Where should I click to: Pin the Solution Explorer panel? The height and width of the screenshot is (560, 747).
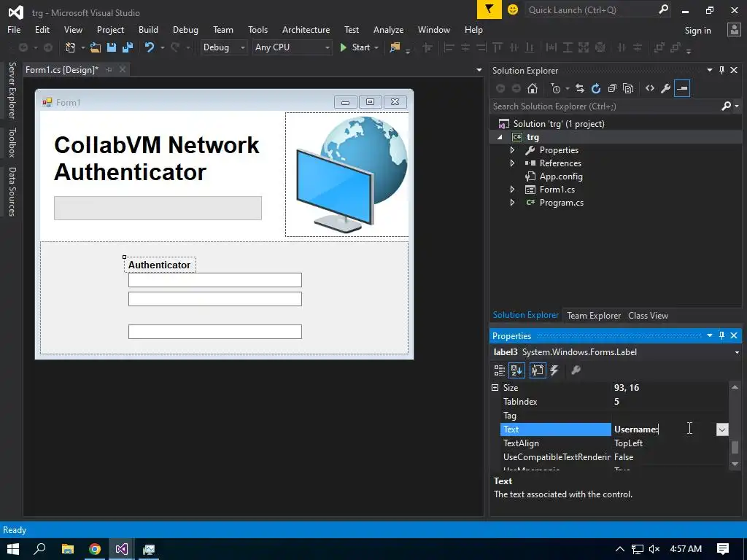pos(721,70)
